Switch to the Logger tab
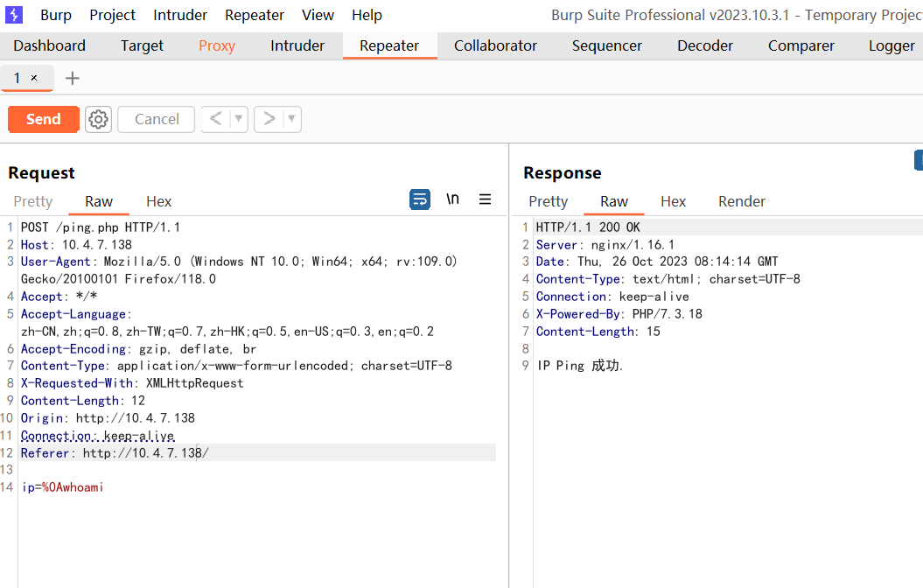Screen dimensions: 923x588 (892, 45)
